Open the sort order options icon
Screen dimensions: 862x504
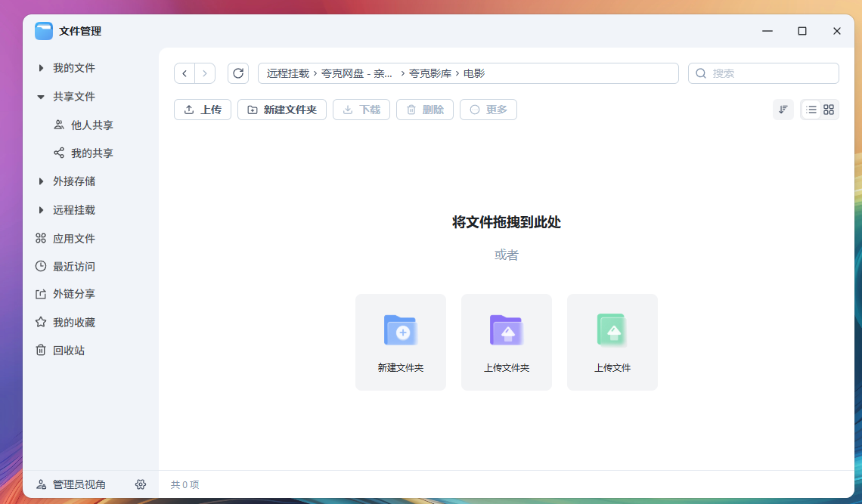(x=783, y=110)
